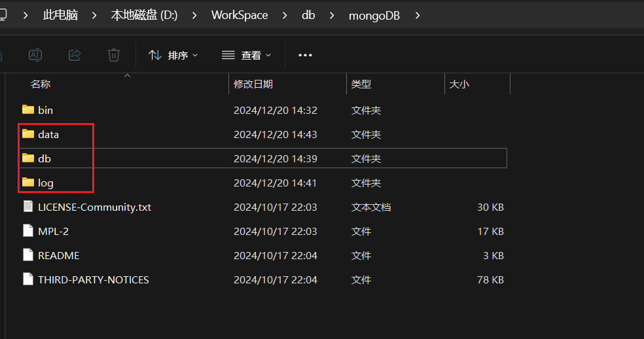Click the Share icon in the toolbar

click(75, 55)
